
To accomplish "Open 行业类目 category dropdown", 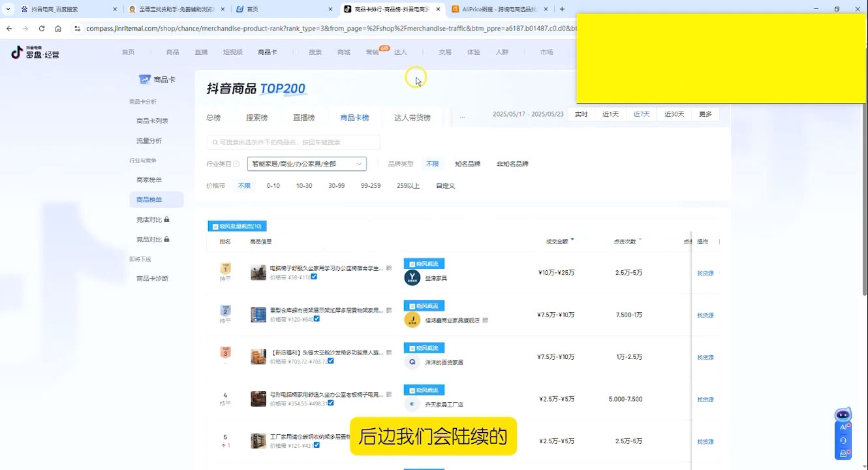I will click(x=307, y=164).
